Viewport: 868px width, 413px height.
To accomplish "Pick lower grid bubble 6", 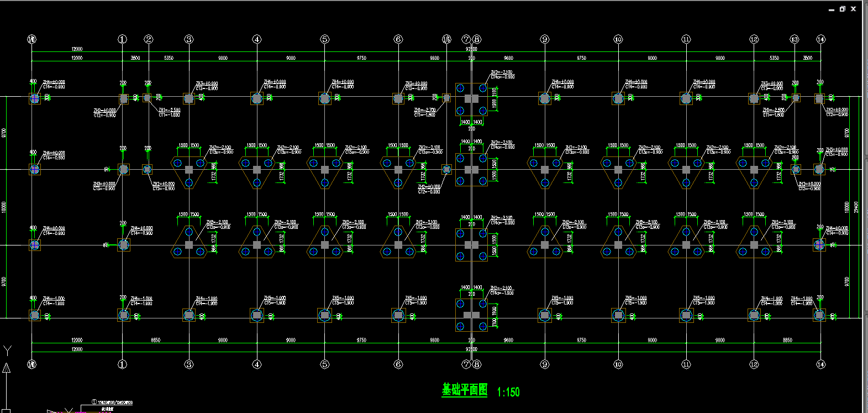I will tap(398, 364).
